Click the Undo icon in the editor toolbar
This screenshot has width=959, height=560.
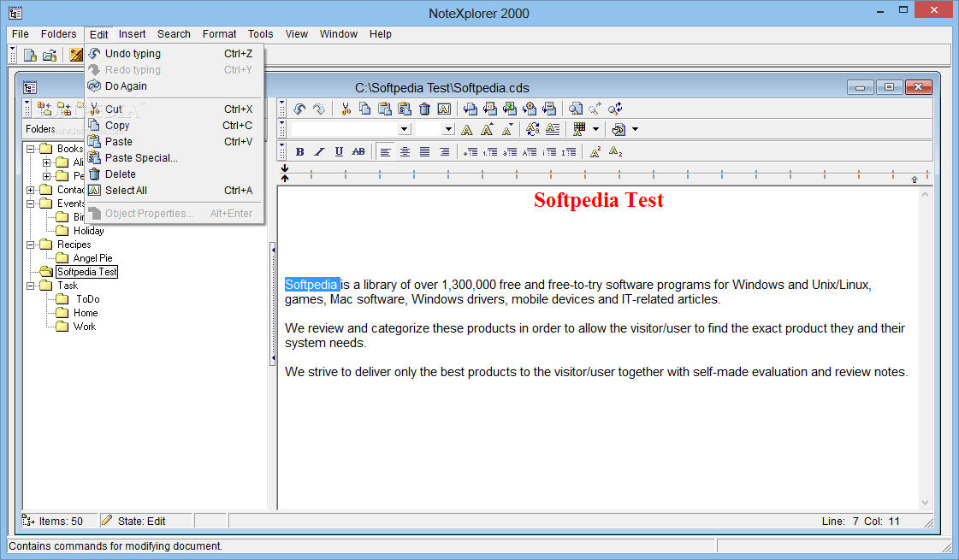pos(299,109)
